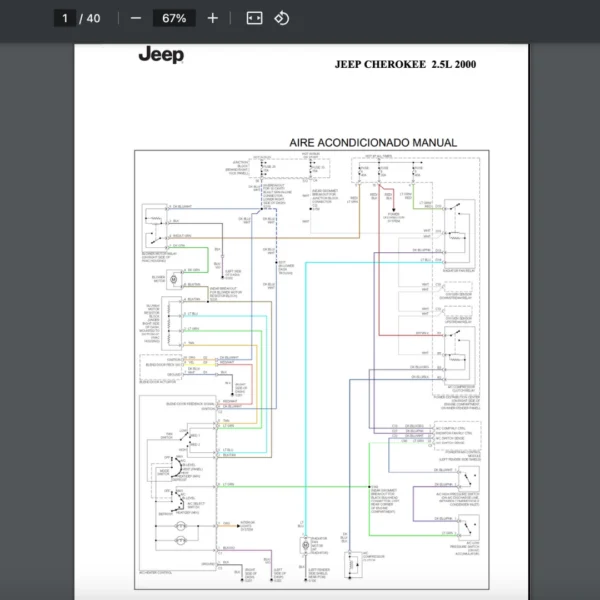
Task: Click the total page count 40
Action: pos(93,18)
